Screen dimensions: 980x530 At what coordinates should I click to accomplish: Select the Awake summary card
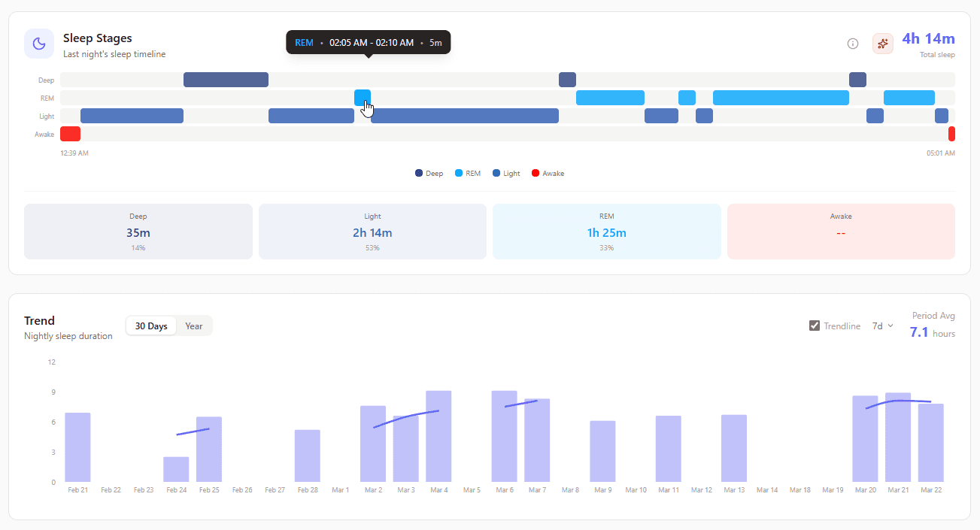841,232
